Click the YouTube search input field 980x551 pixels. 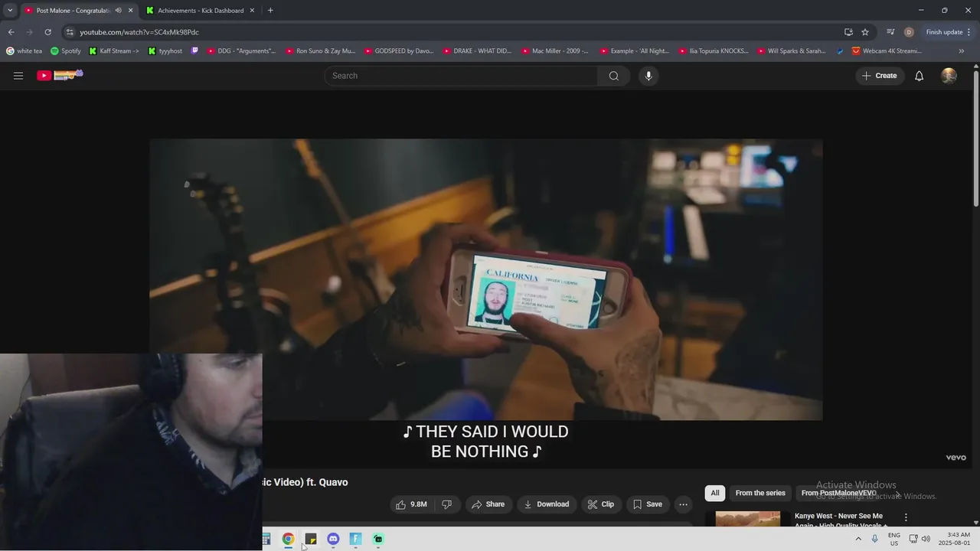(461, 76)
